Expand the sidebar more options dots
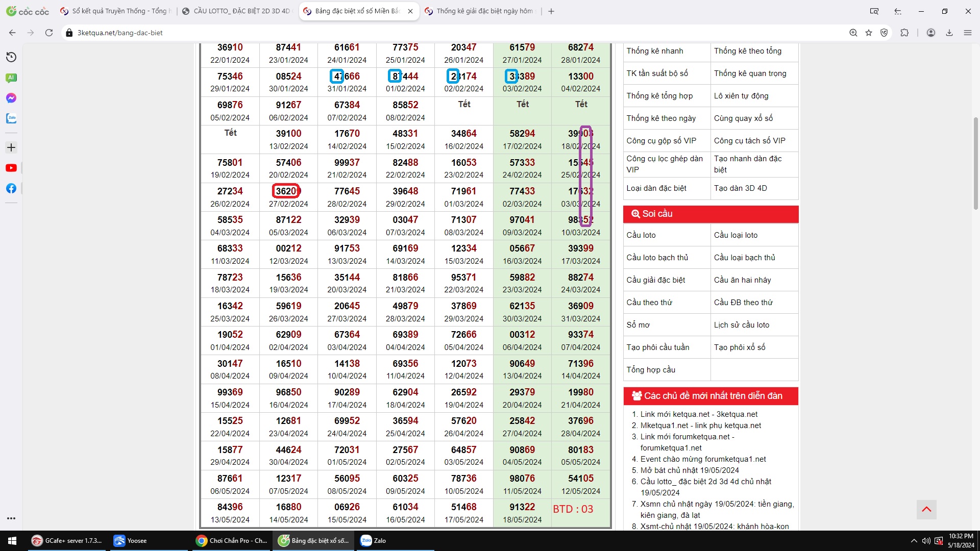Image resolution: width=980 pixels, height=551 pixels. click(11, 518)
